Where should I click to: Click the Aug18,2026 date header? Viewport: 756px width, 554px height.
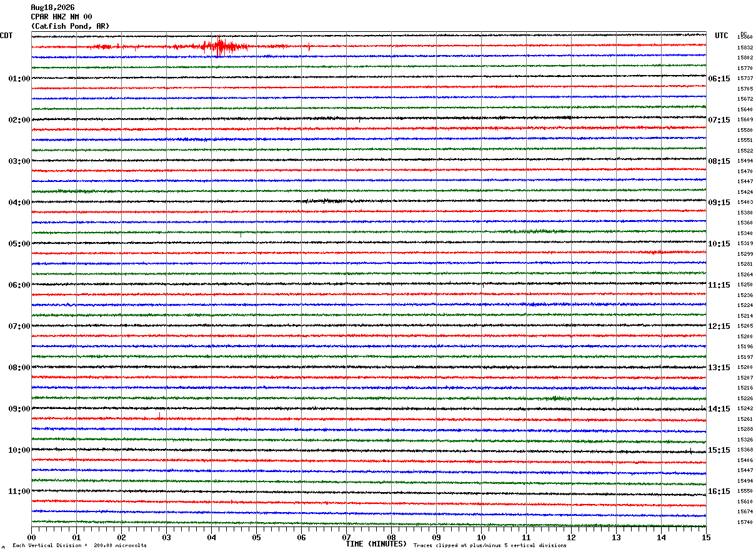pos(52,8)
